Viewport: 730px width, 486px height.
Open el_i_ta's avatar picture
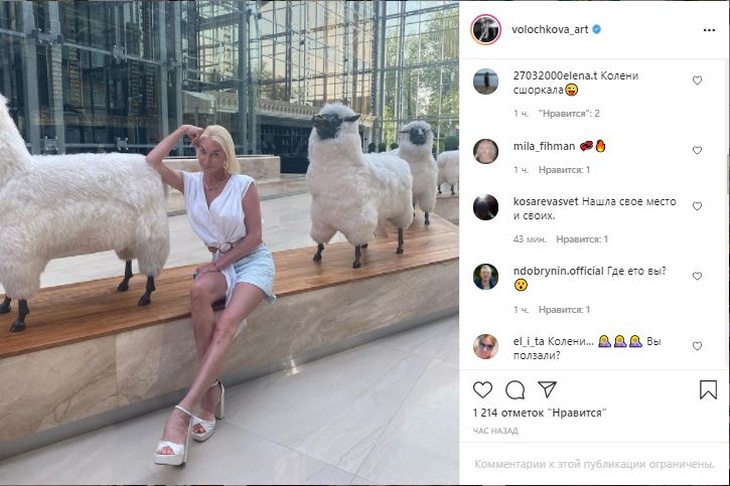pyautogui.click(x=486, y=346)
